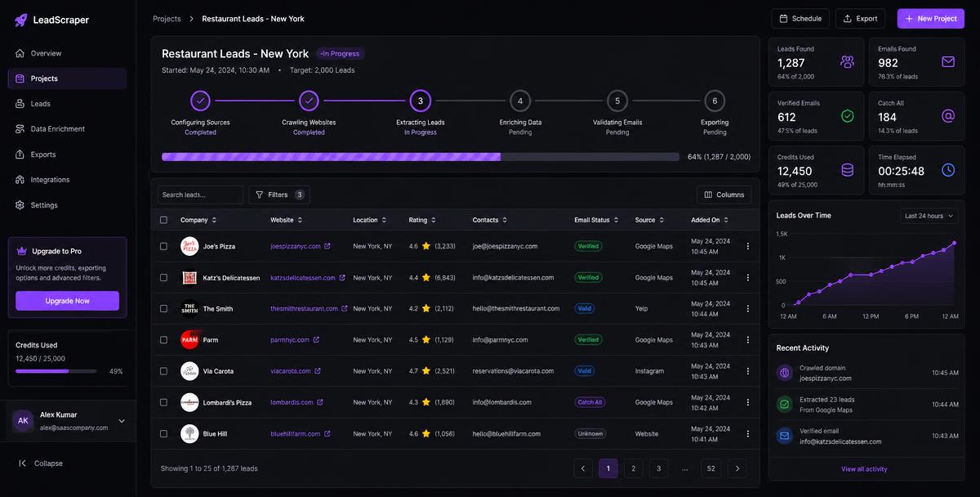The height and width of the screenshot is (497, 980).
Task: Click the crown icon beside Upgrade to Pro
Action: [x=22, y=251]
